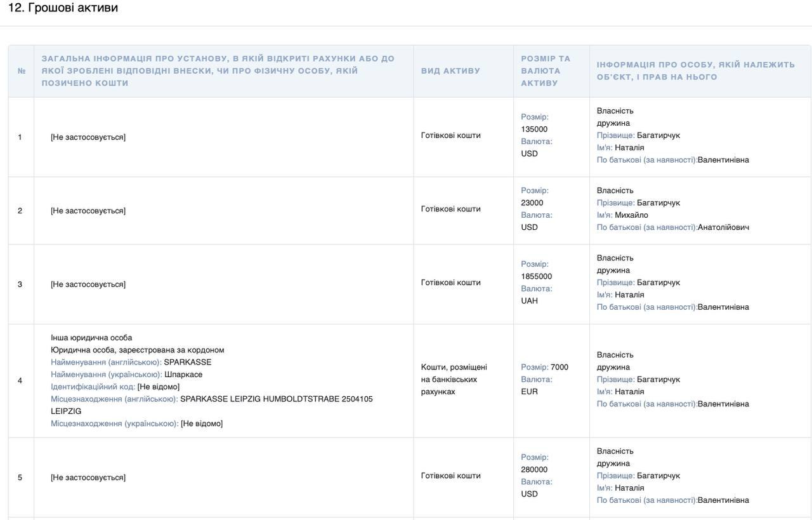Click the surname "Багатирчук" in the 23000 row

point(658,203)
